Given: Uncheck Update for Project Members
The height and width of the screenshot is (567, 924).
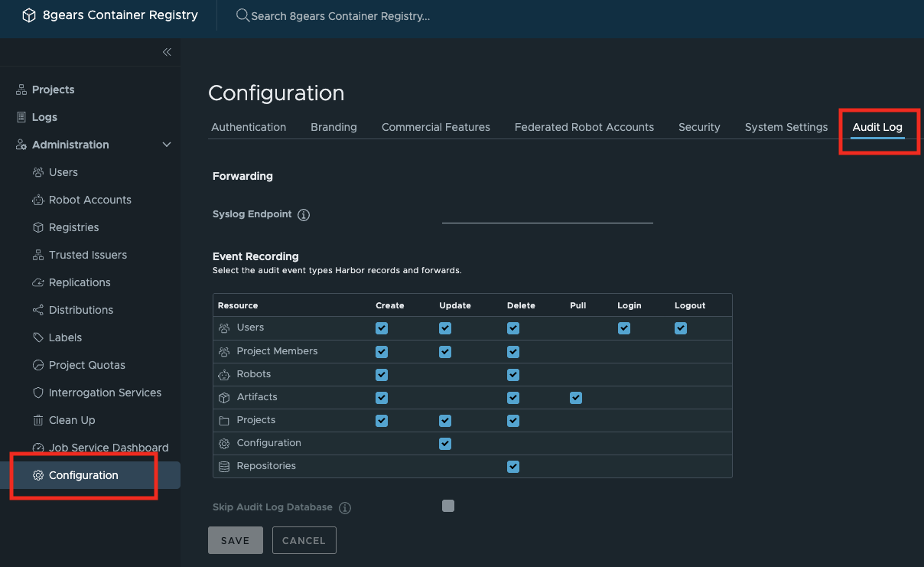Looking at the screenshot, I should [x=445, y=352].
